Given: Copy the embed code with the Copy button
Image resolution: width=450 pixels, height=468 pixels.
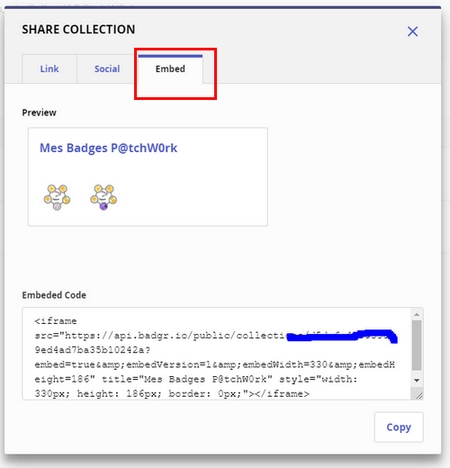Looking at the screenshot, I should [x=399, y=427].
